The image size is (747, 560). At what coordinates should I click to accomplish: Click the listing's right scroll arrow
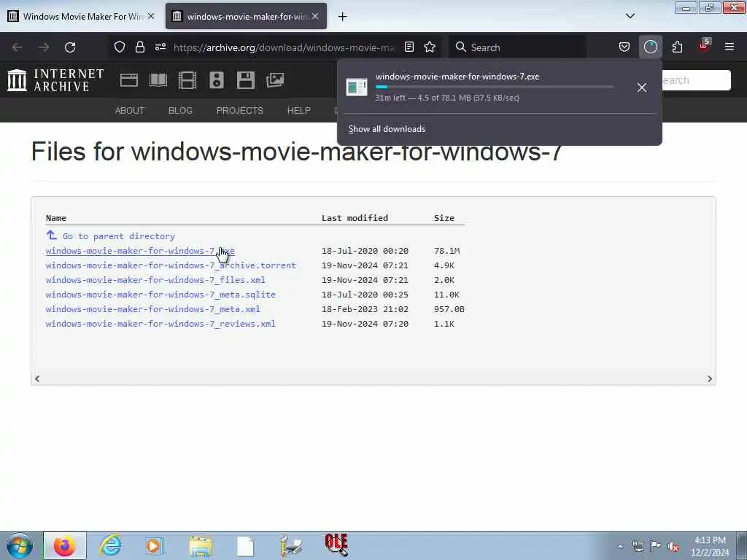pos(709,378)
